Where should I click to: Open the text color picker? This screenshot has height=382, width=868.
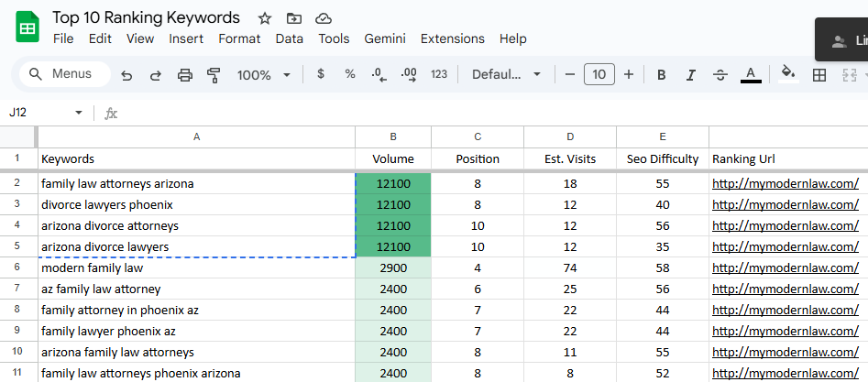(x=751, y=75)
